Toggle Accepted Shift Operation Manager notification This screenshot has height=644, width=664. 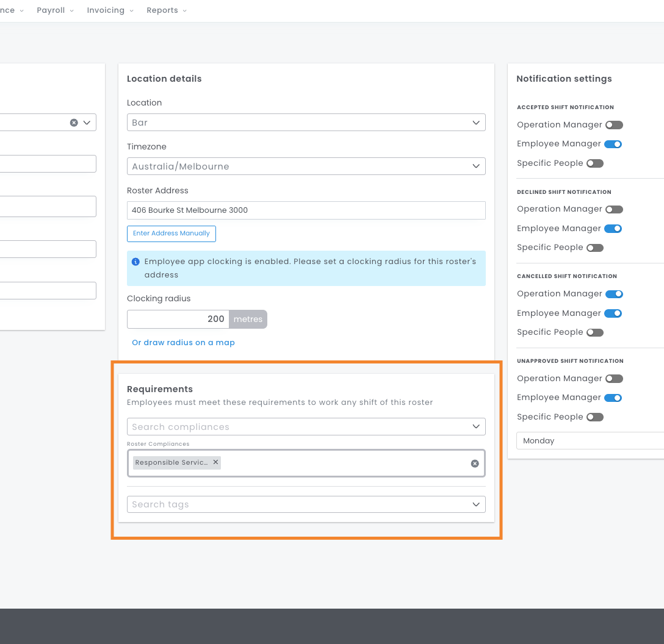tap(614, 125)
